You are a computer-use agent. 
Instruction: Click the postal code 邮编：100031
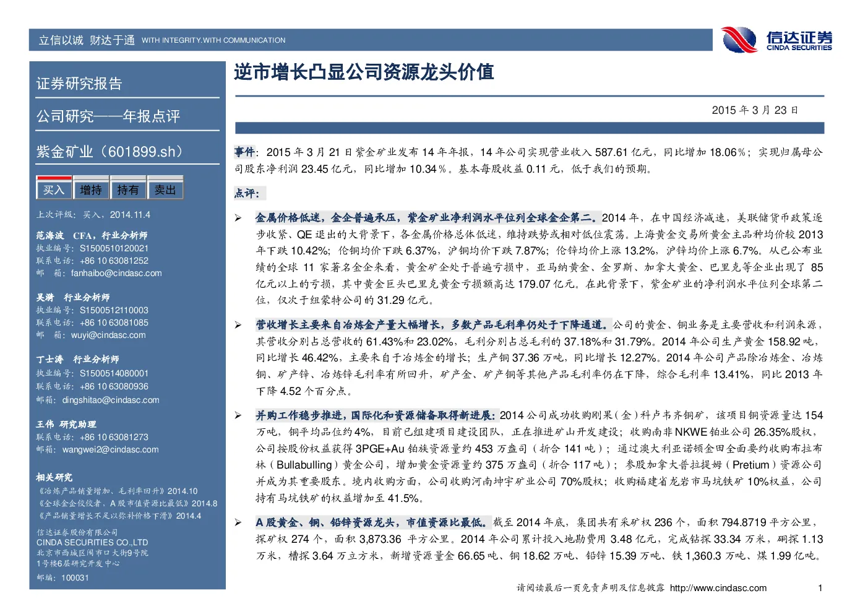62,577
